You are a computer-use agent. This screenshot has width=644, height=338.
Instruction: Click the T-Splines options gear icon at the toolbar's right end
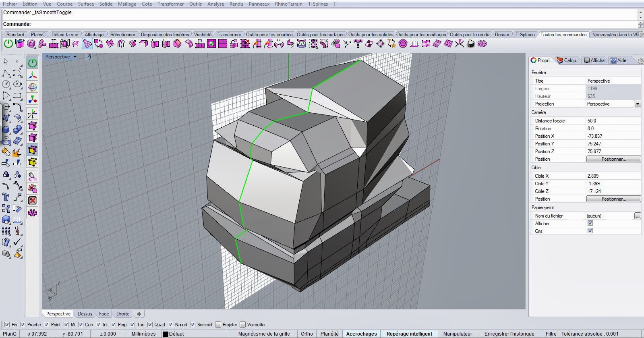click(482, 44)
